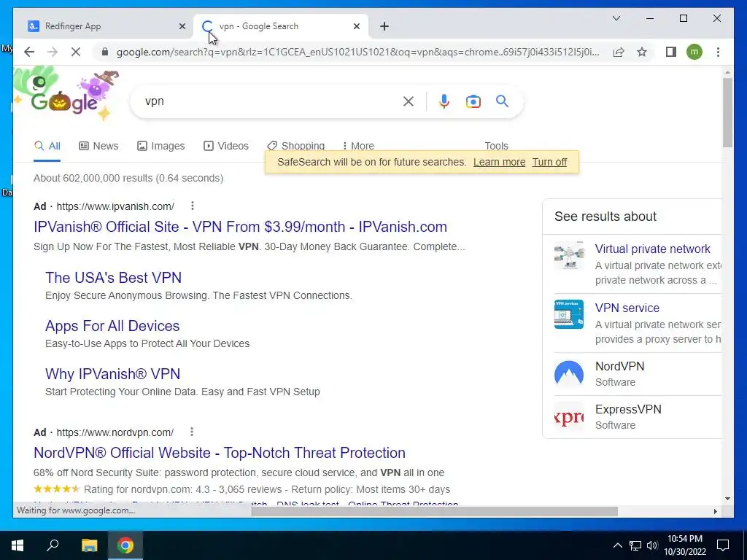Open Windows taskbar search
Screen dimensions: 747x560
[53, 545]
